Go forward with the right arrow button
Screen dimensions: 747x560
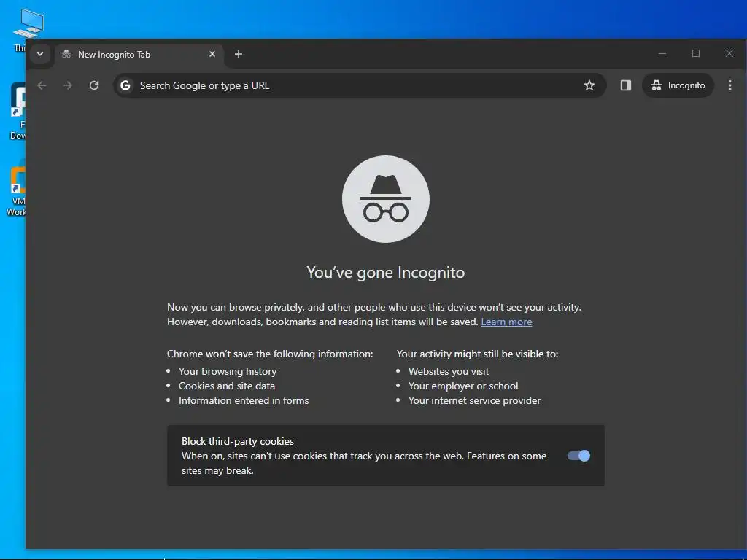tap(68, 85)
